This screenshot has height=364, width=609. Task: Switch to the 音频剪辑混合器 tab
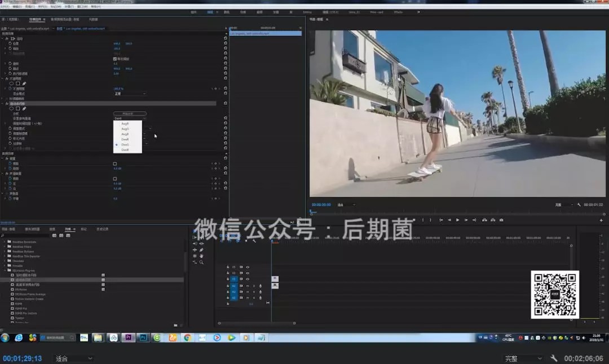pos(65,19)
